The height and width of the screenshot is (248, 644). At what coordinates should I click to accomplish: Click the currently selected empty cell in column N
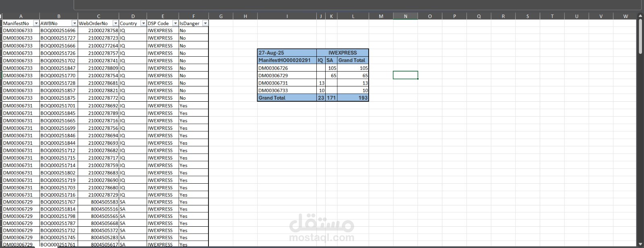[405, 75]
